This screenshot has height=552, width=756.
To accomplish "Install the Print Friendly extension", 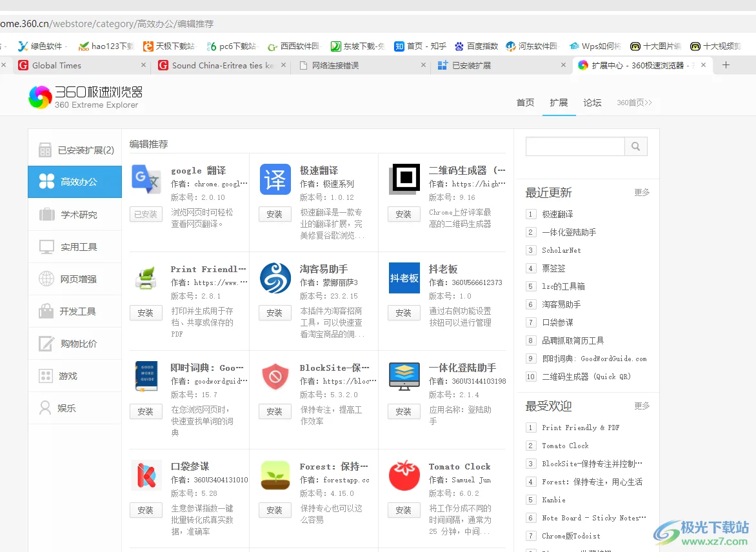I will tap(146, 313).
